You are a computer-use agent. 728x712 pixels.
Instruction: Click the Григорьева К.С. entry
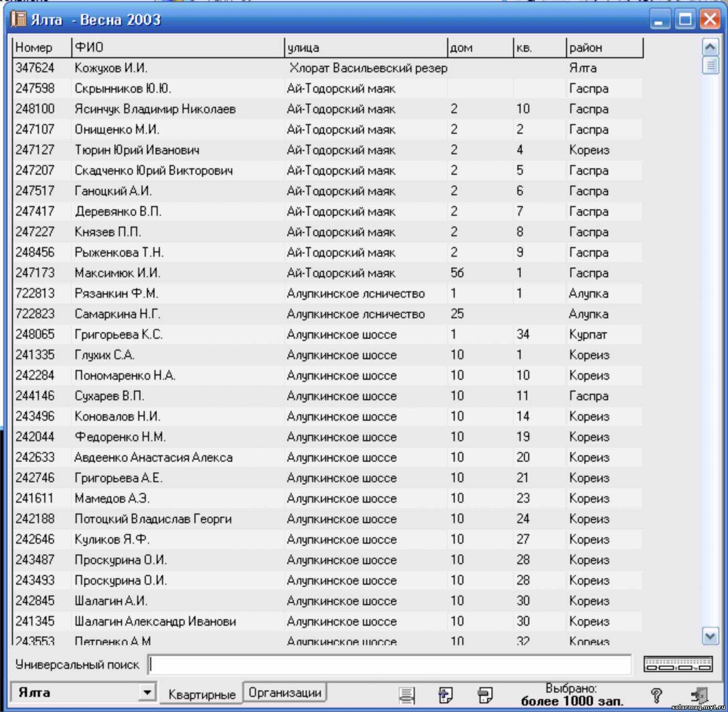[x=328, y=334]
